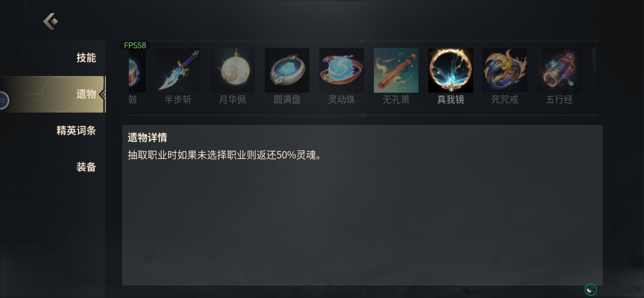Select the 半步斩 dagger relic icon
This screenshot has width=644, height=298.
(x=178, y=70)
